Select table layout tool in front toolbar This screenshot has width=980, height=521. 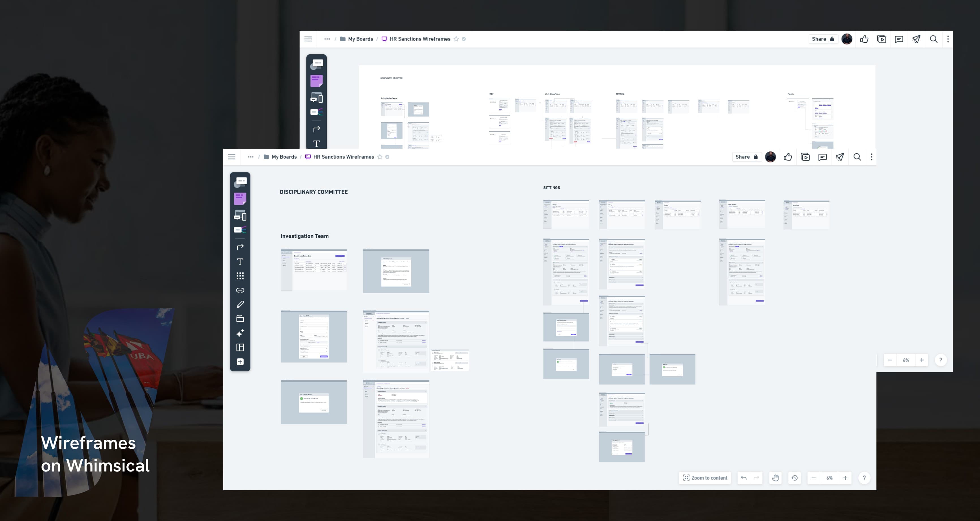click(240, 347)
